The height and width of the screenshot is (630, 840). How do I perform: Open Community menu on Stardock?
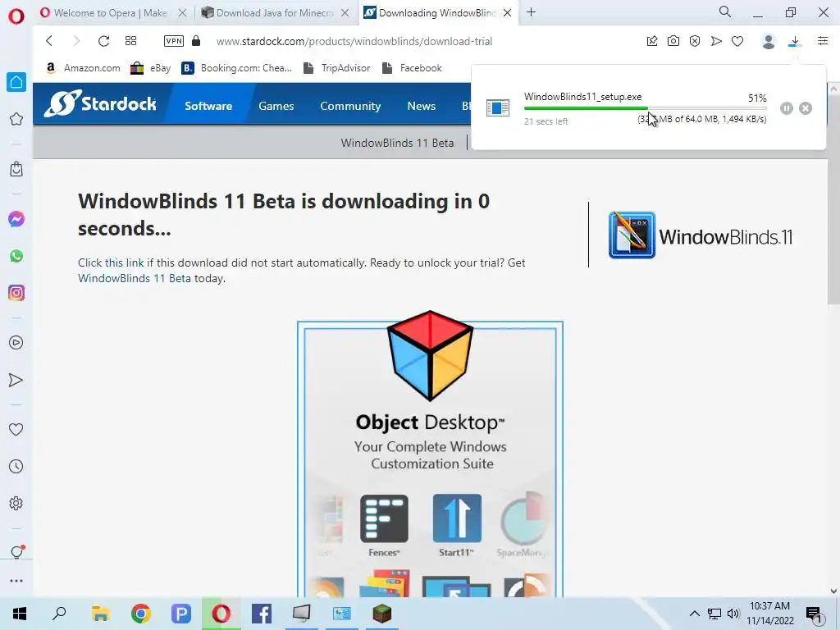(x=350, y=106)
